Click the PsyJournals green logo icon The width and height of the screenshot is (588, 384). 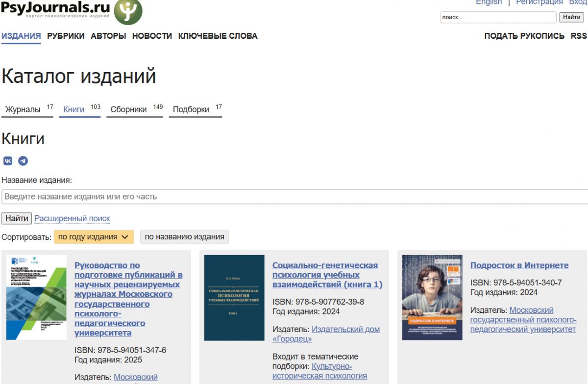click(x=128, y=11)
